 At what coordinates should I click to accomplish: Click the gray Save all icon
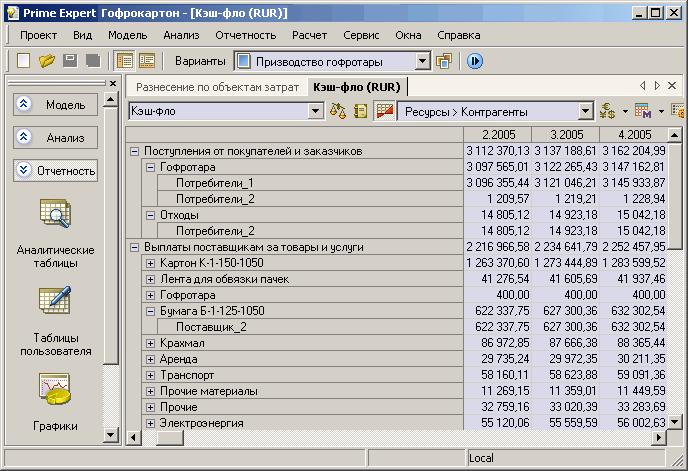tap(93, 61)
